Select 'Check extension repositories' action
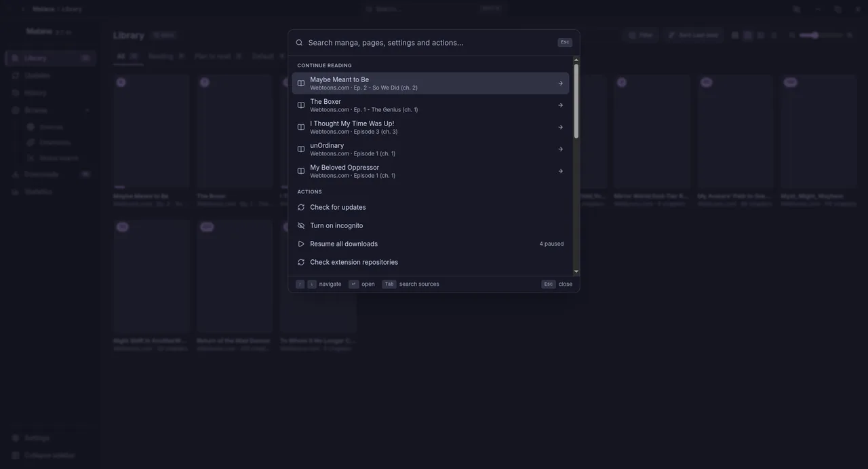The width and height of the screenshot is (868, 469). [431, 262]
